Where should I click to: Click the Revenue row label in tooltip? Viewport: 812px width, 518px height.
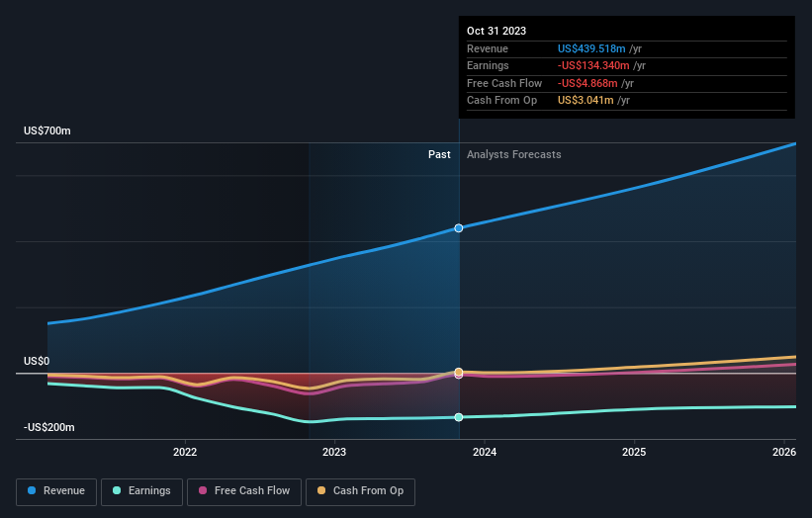pos(488,48)
